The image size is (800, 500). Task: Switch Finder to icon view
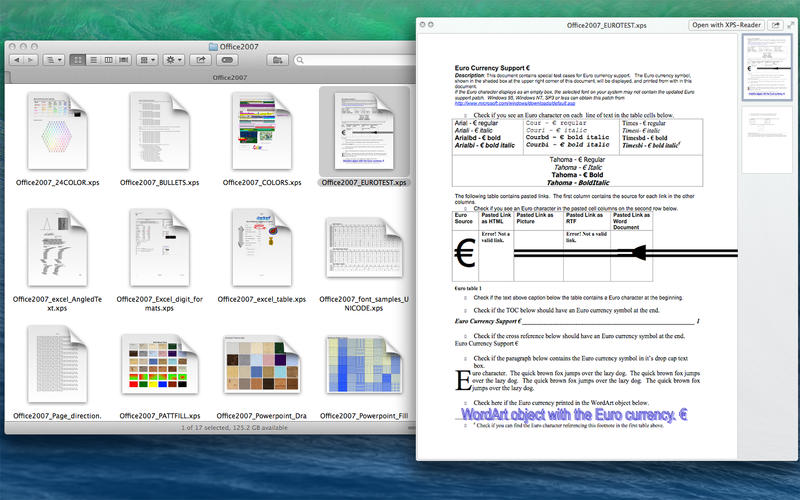point(78,60)
